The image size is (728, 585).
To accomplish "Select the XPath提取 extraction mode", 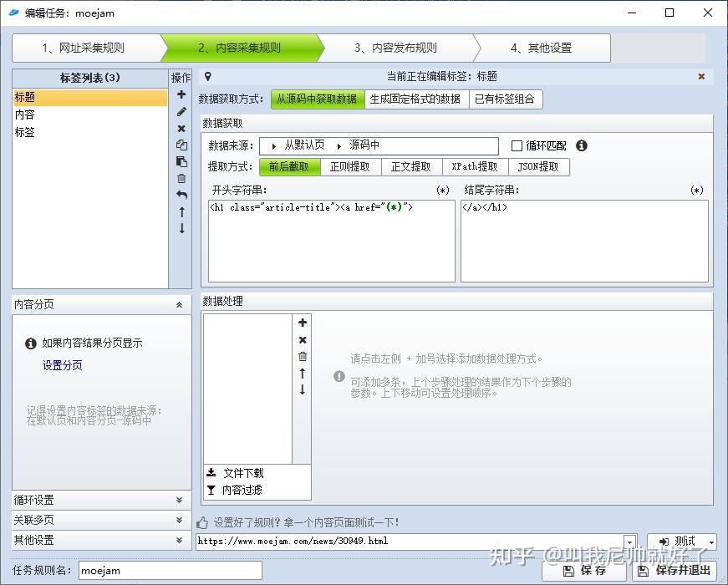I will point(474,166).
